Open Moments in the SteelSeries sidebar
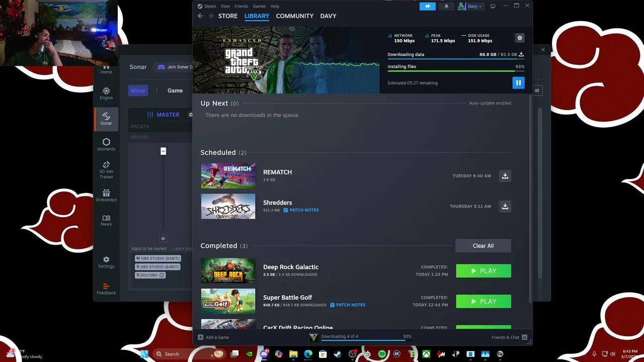The image size is (644, 362). click(106, 145)
